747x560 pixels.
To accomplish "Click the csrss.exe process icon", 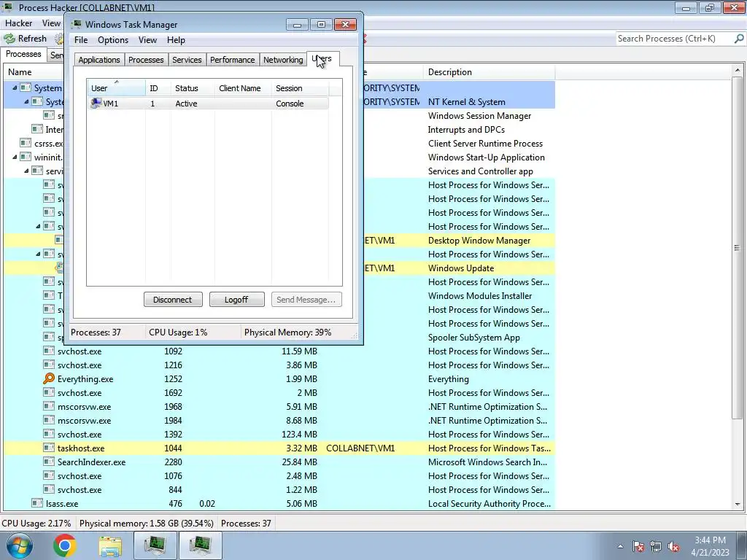I will (26, 143).
